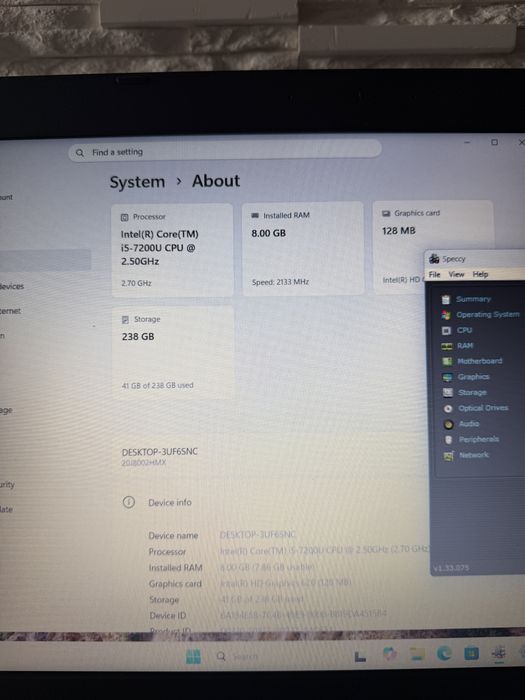Open Speccy's View menu

point(456,274)
